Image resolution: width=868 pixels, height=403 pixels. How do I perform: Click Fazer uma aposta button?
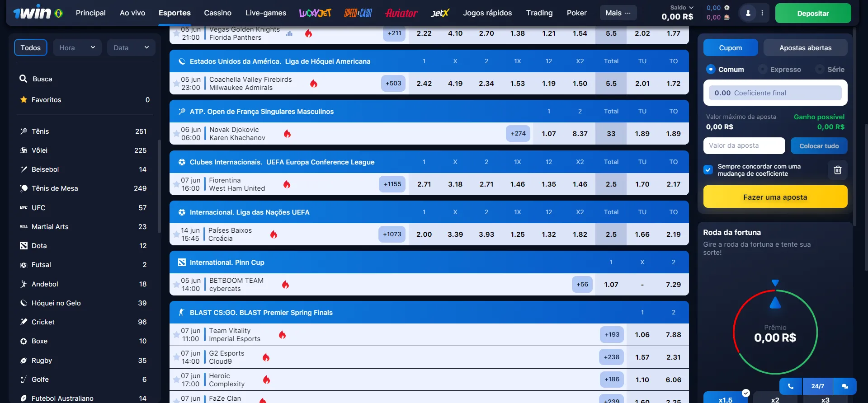click(775, 197)
